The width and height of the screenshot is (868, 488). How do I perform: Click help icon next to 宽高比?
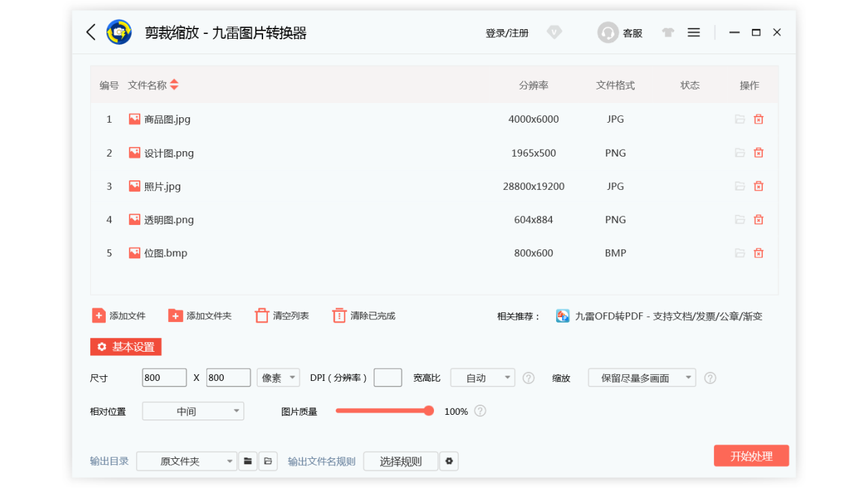[528, 378]
